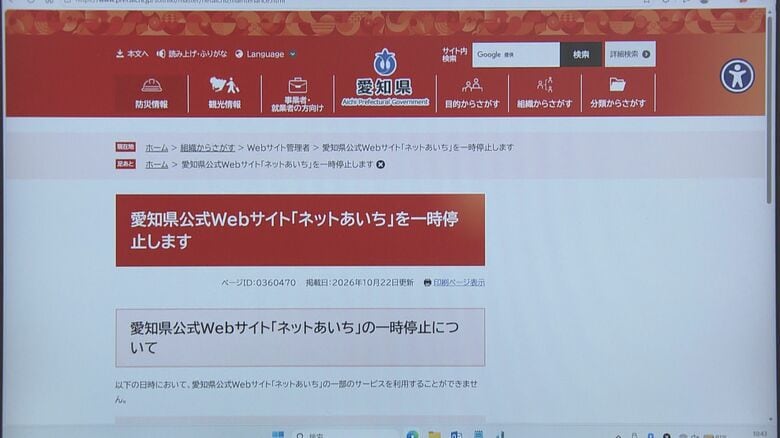Expand the Language dropdown
Screen dimensions: 780x438
tap(265, 54)
